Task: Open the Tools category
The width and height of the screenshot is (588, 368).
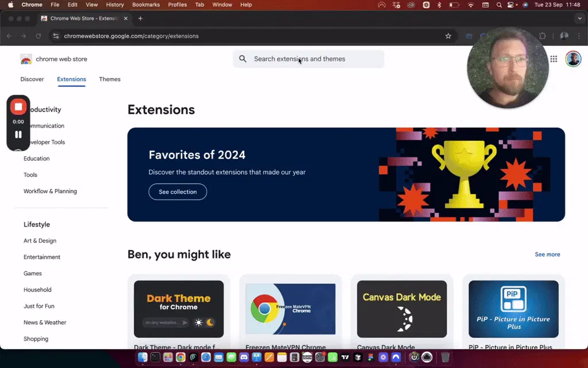Action: tap(30, 175)
